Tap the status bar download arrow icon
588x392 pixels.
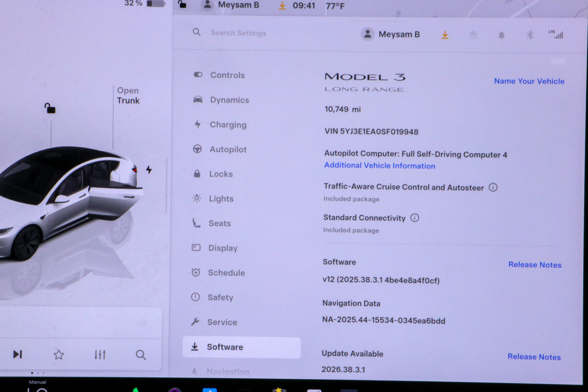point(282,6)
